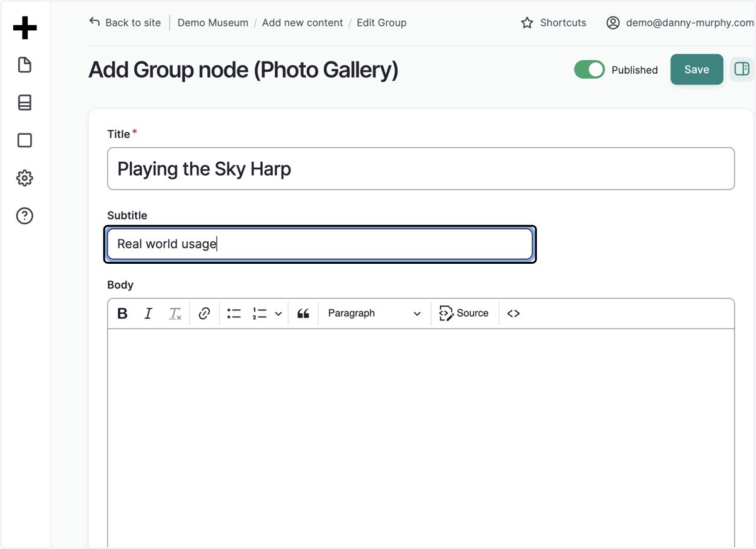Image resolution: width=756 pixels, height=549 pixels.
Task: Click the plus icon in sidebar
Action: point(25,28)
